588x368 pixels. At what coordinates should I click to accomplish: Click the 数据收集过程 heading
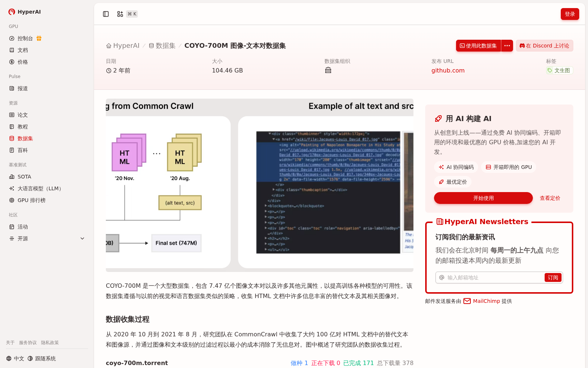click(x=128, y=319)
